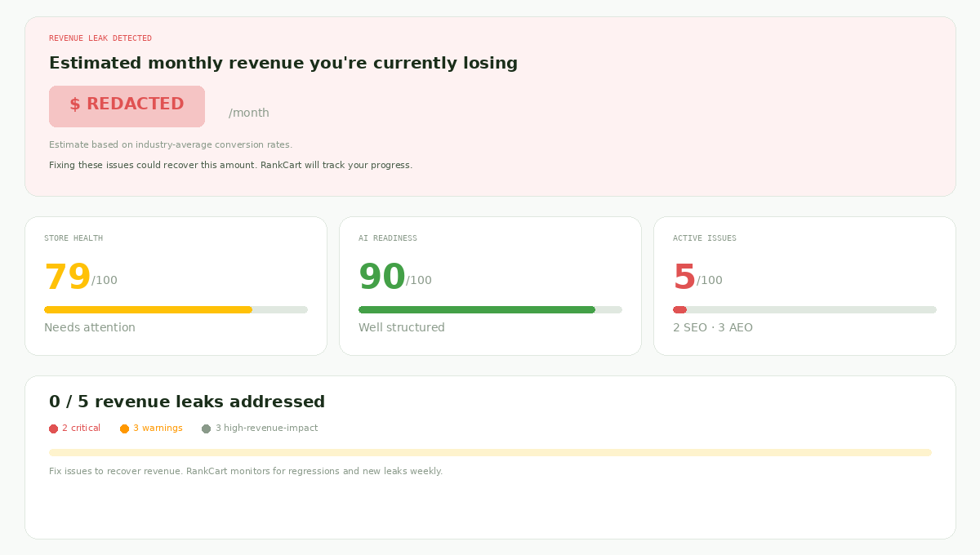Click the Needs attention link
This screenshot has height=555, width=980.
(x=90, y=327)
